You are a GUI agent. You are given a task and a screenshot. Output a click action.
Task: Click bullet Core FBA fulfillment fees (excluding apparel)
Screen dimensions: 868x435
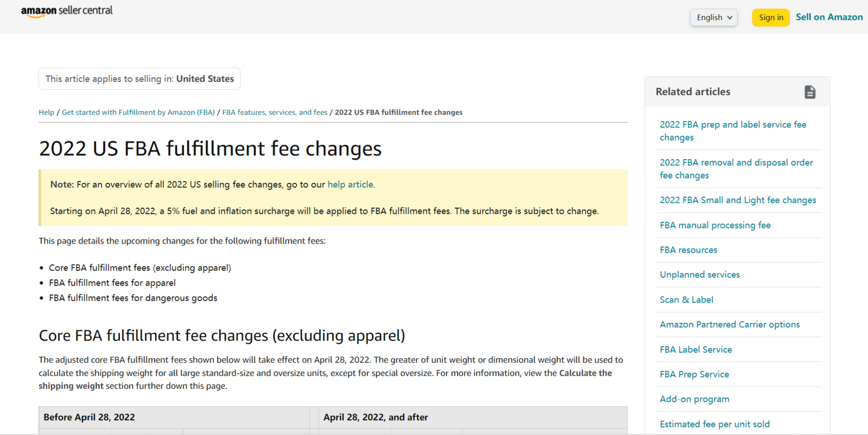point(140,268)
